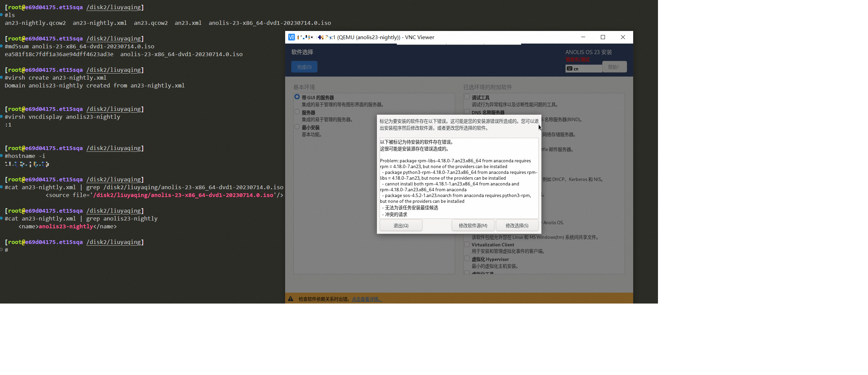Enable 虚拟化 Hypervisor checkbox
868x375 pixels.
467,259
